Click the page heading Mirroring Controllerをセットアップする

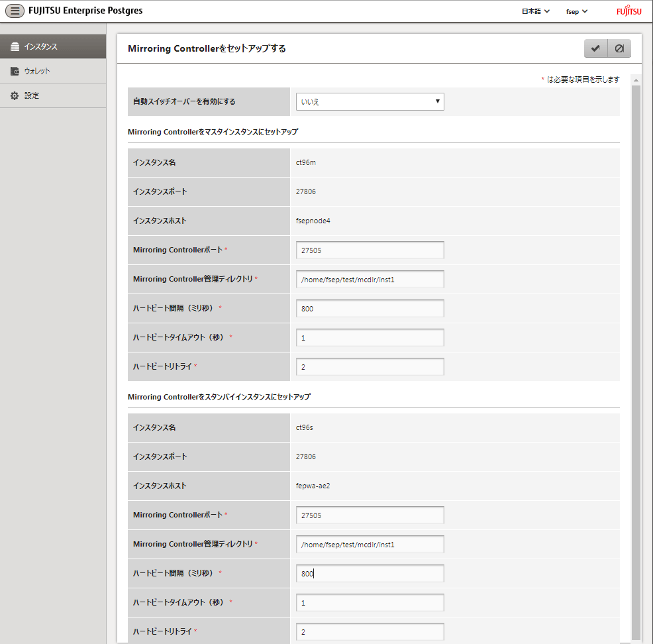[207, 48]
